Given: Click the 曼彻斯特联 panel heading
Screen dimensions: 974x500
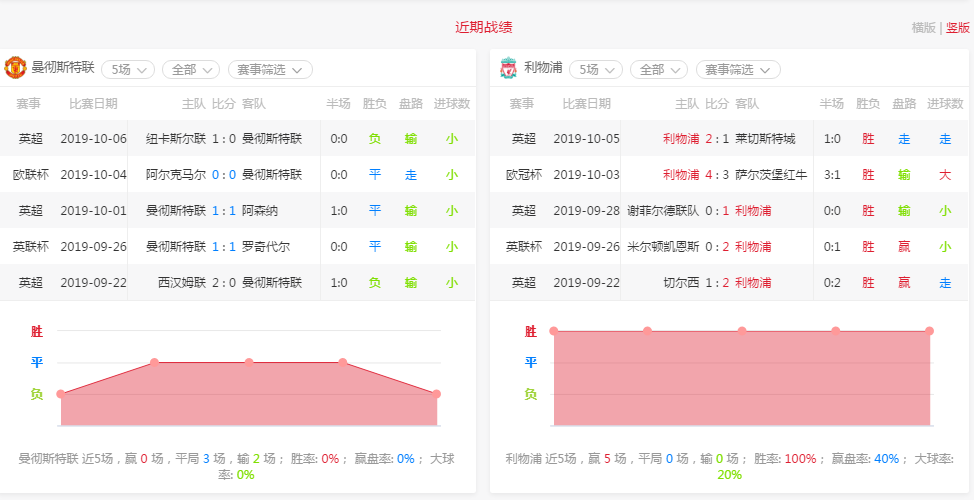Looking at the screenshot, I should click(63, 68).
